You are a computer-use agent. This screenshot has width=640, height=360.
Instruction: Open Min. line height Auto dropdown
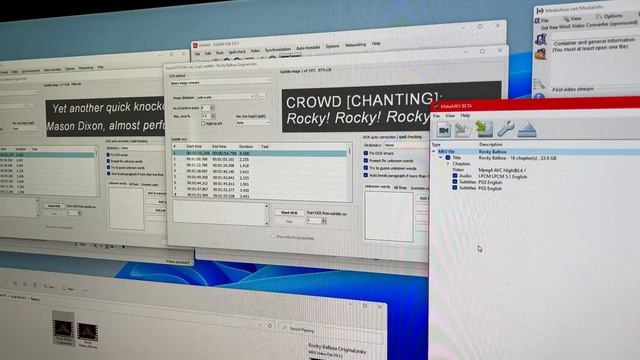(253, 122)
